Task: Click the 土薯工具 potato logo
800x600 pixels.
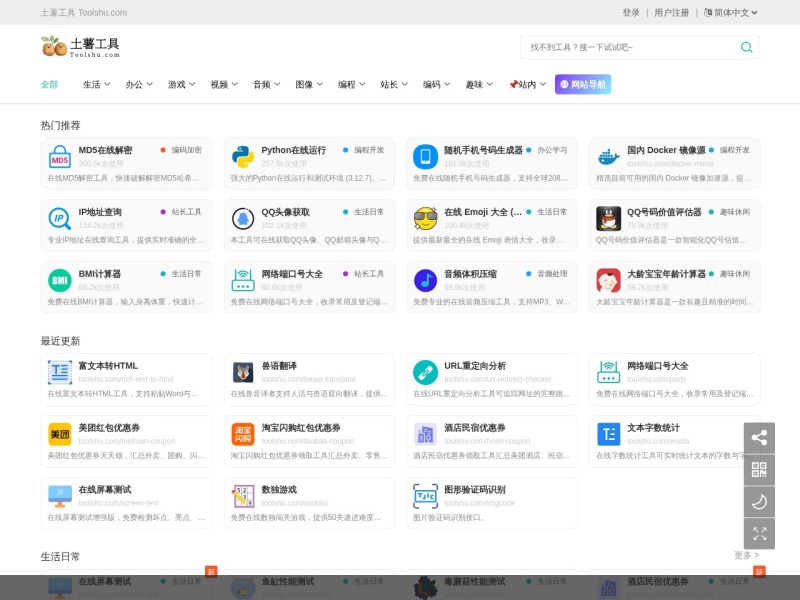Action: (80, 46)
